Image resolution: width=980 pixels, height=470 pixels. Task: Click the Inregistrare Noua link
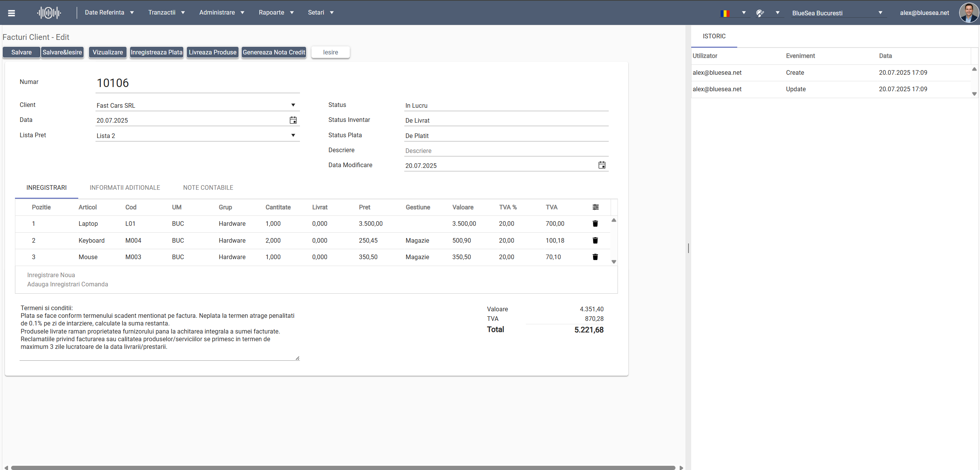pos(51,275)
